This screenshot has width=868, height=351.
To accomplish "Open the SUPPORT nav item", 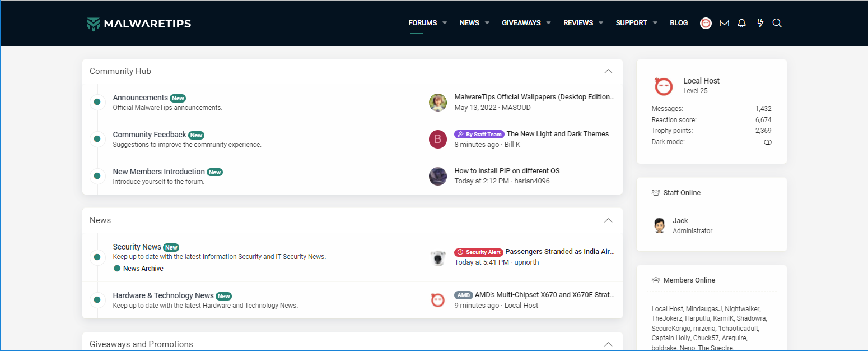I will click(x=632, y=23).
